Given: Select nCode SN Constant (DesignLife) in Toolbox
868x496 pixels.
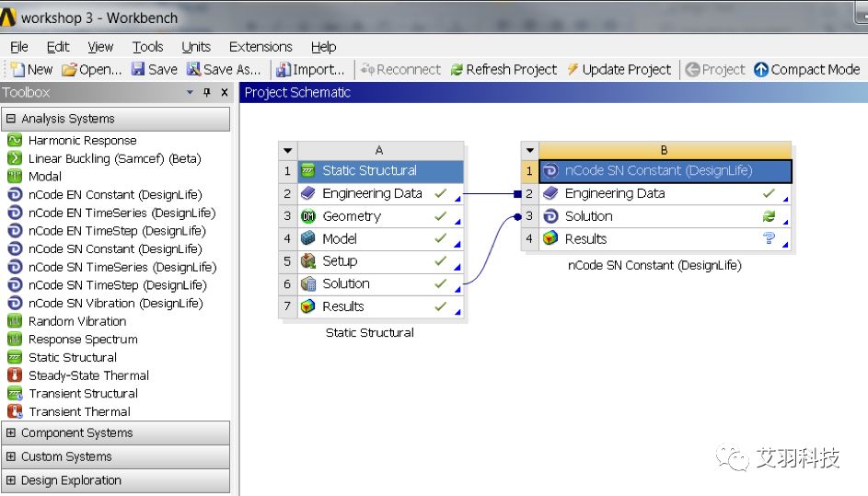Looking at the screenshot, I should 115,249.
